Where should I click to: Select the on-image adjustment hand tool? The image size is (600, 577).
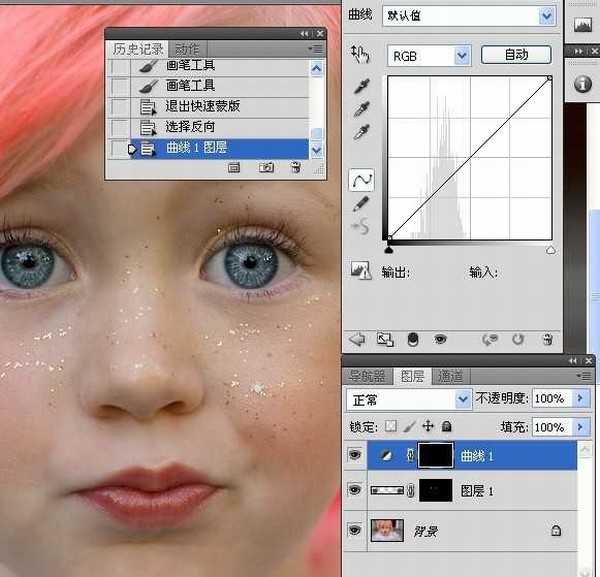point(360,54)
